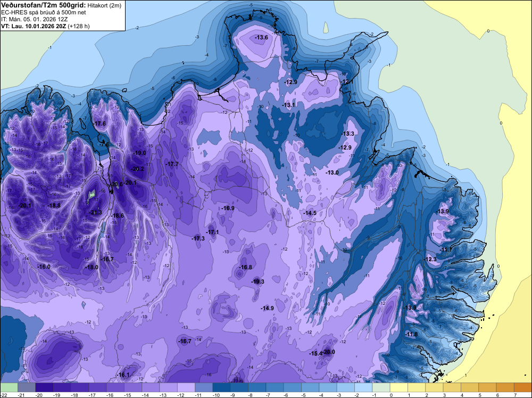Click the -11.1 temperature label

coord(446,250)
